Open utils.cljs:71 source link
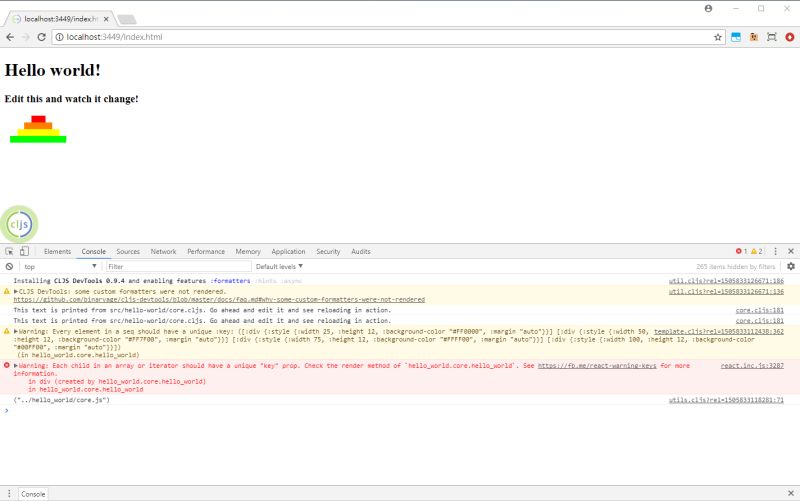This screenshot has width=800, height=501. 727,400
